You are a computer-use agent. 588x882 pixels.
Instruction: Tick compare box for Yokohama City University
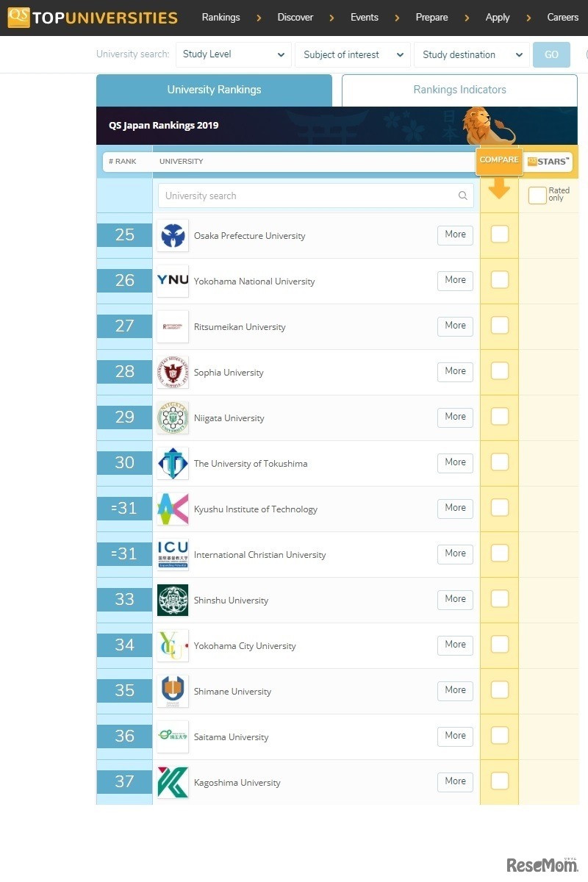pos(500,645)
